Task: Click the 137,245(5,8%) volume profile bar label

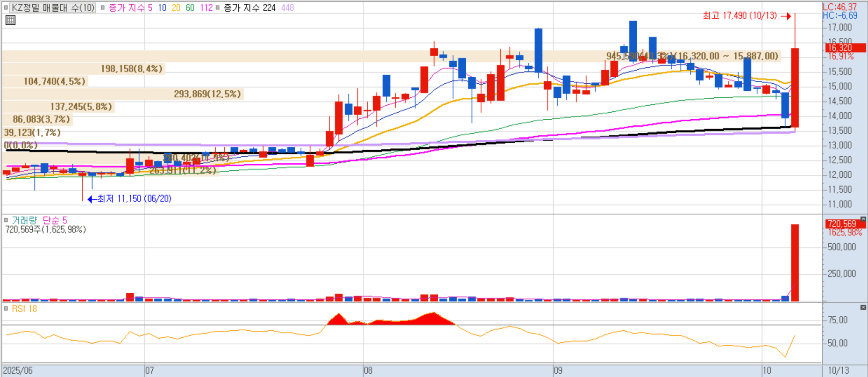Action: coord(81,107)
